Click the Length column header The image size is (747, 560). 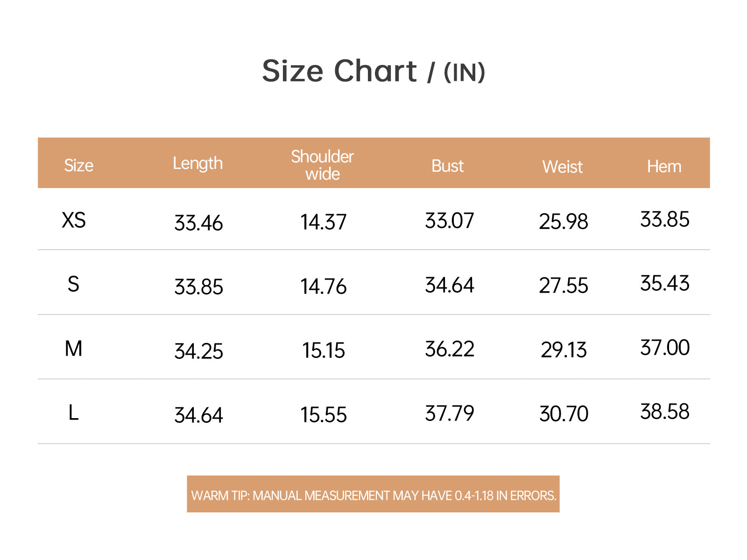click(198, 164)
